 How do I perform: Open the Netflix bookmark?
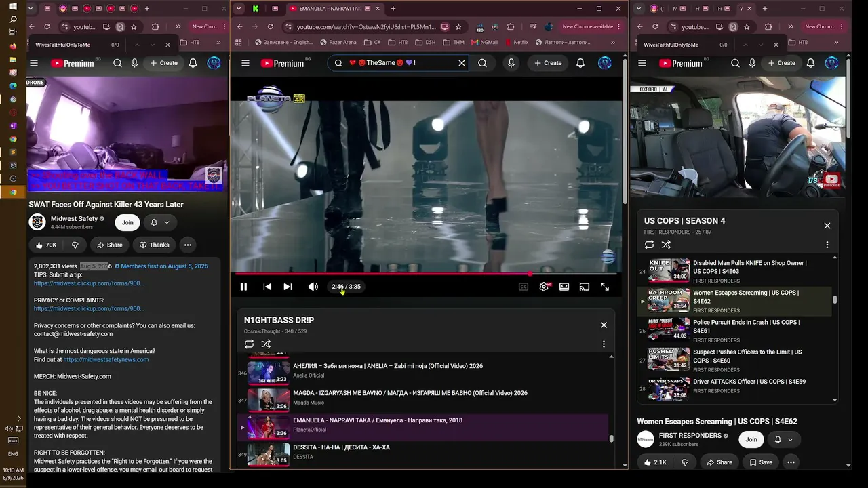[515, 42]
